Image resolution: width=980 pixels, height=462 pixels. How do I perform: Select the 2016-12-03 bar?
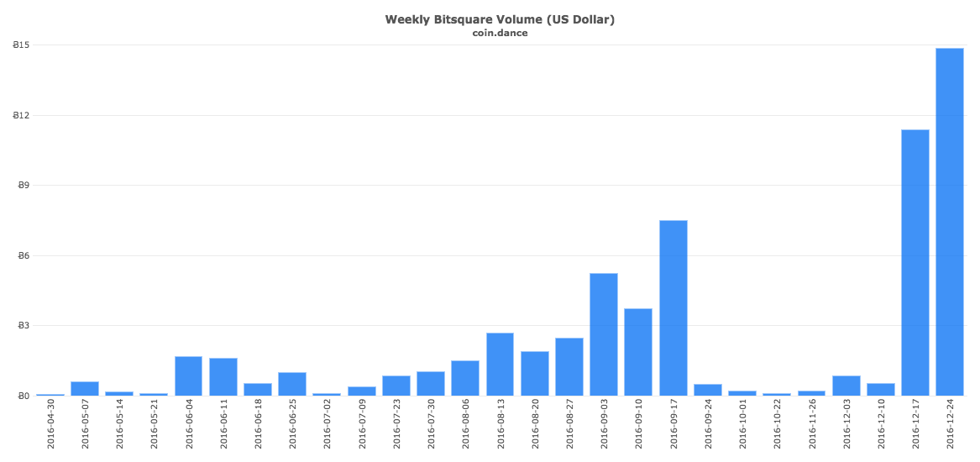(846, 386)
